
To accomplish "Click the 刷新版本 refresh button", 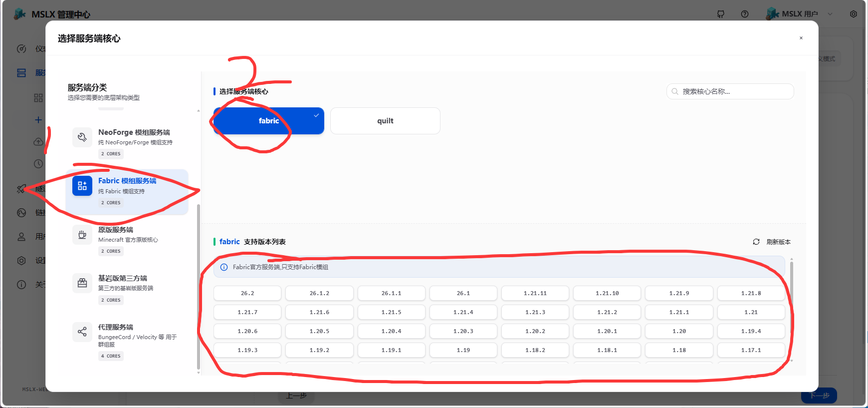I will [772, 242].
